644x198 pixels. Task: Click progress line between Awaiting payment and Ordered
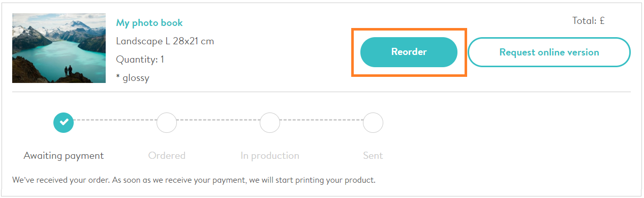115,121
